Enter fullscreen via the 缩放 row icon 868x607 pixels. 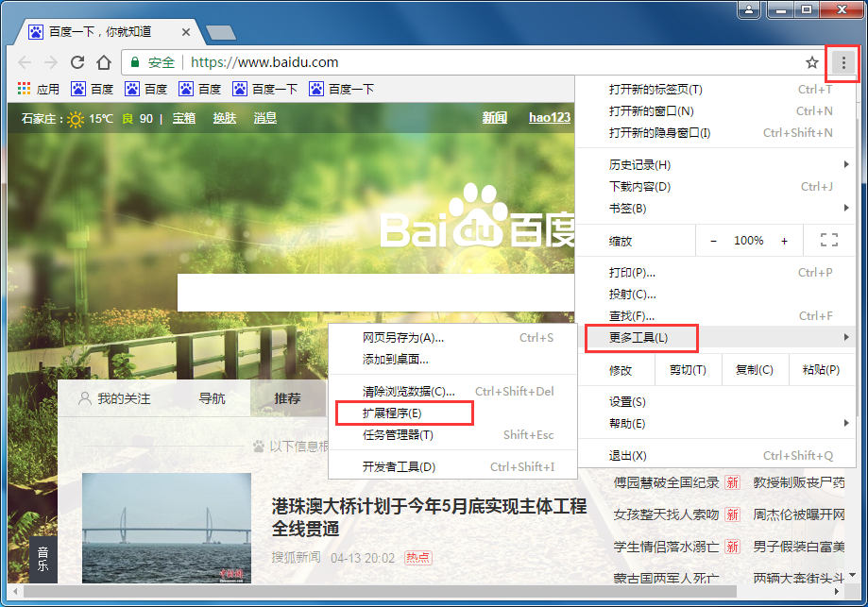[x=829, y=240]
